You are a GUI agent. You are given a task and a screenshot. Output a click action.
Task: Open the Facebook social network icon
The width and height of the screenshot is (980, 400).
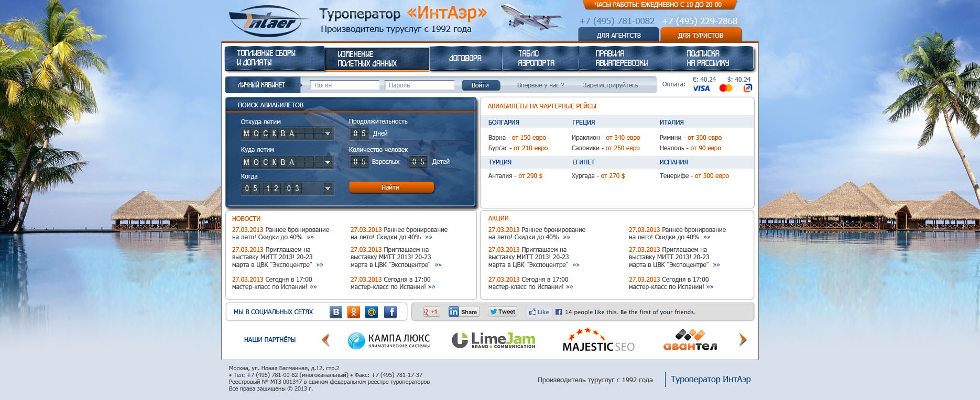pos(390,312)
